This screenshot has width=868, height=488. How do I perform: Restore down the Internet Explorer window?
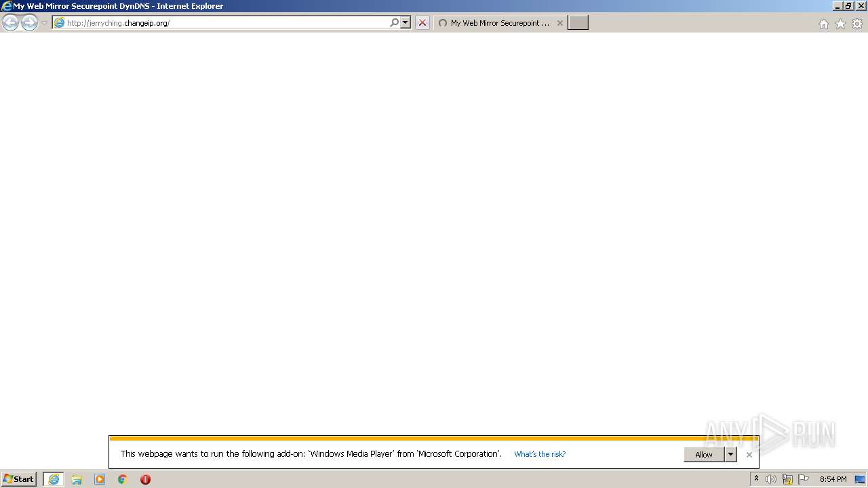click(x=848, y=6)
